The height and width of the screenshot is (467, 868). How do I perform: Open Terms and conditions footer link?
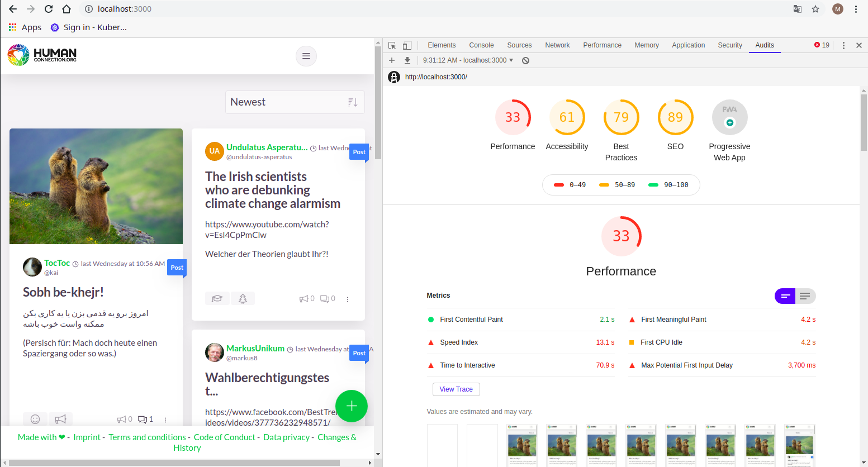click(147, 437)
